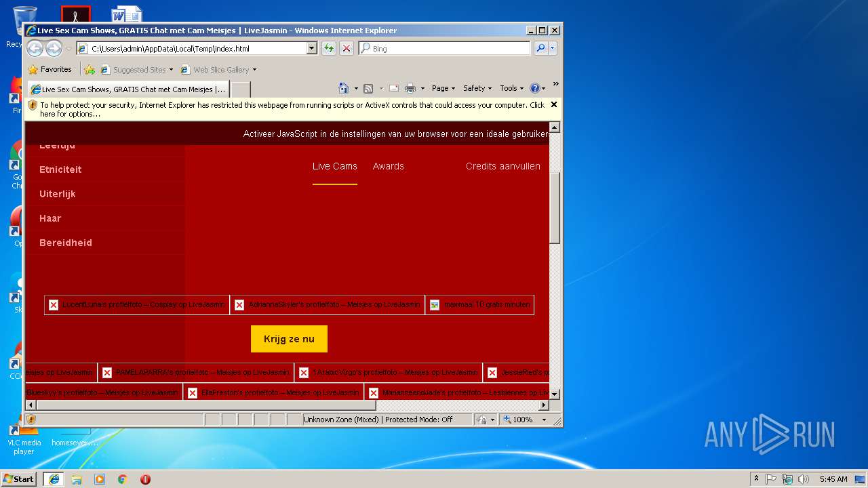This screenshot has height=488, width=868.
Task: Click the green Refresh page icon
Action: click(x=329, y=48)
